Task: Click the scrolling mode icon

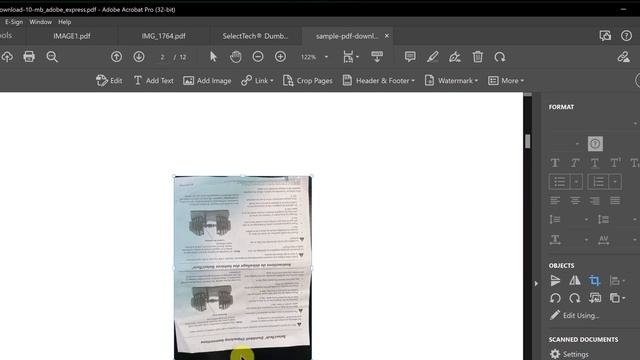Action: (377, 57)
